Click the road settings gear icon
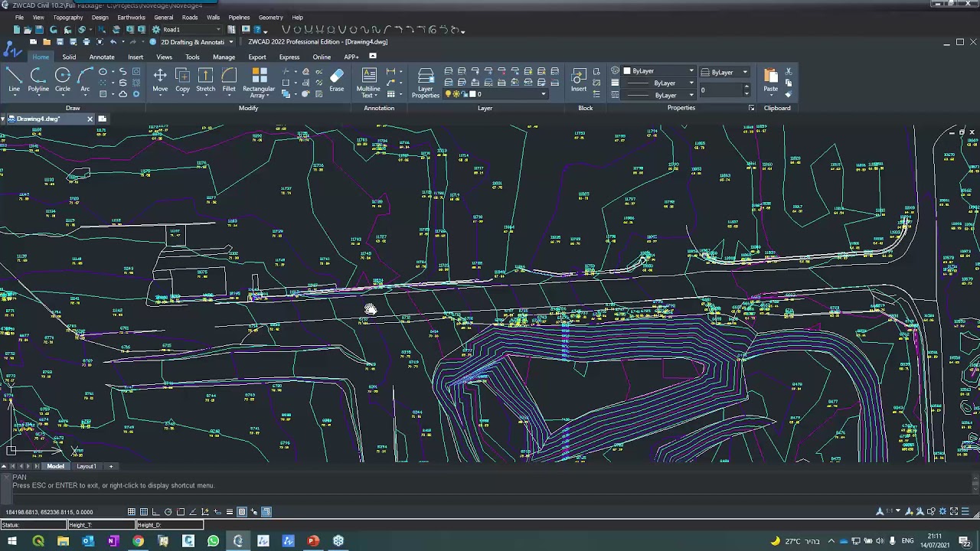Image resolution: width=980 pixels, height=551 pixels. pos(156,30)
